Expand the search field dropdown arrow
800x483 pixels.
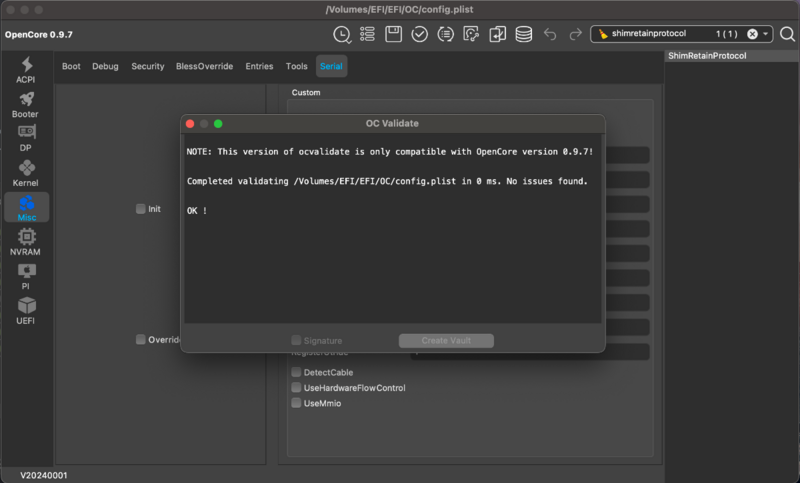[x=767, y=34]
